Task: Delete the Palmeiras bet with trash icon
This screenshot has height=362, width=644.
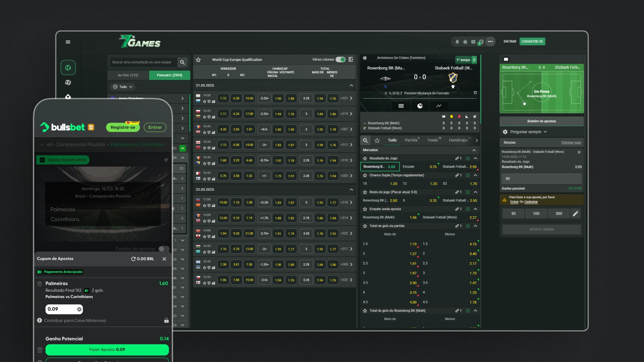Action: [x=40, y=284]
